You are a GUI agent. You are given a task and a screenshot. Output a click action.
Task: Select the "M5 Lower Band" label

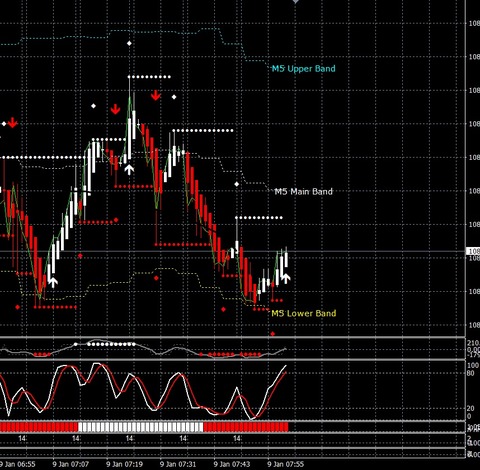(x=304, y=313)
